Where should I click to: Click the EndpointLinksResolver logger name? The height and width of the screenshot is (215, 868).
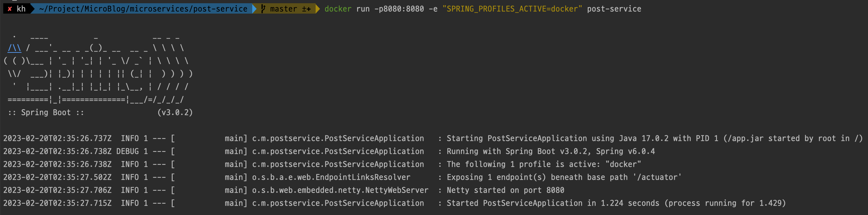coord(331,177)
